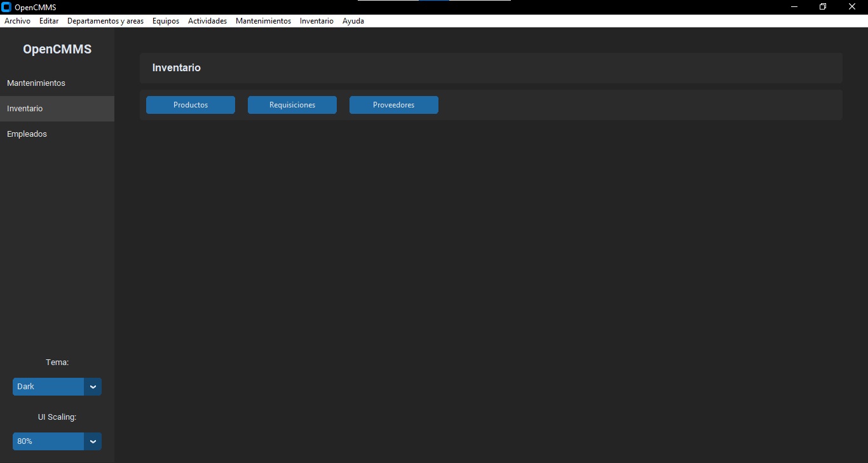Change UI Scaling from 80% value field

point(48,441)
